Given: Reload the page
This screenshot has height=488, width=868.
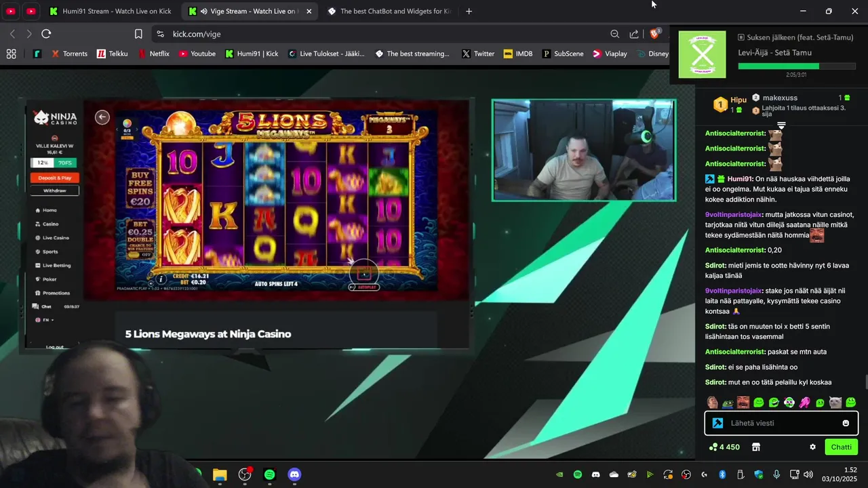Looking at the screenshot, I should pos(46,34).
